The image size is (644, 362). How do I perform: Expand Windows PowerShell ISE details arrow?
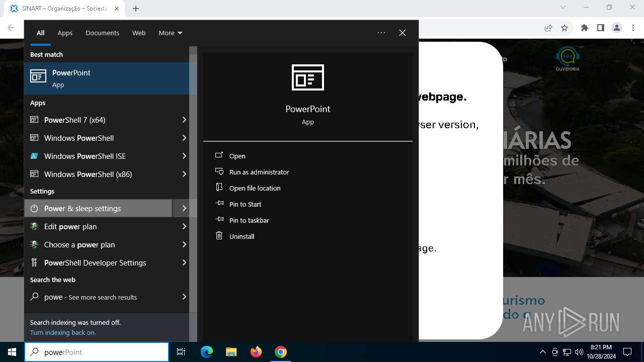pyautogui.click(x=184, y=156)
